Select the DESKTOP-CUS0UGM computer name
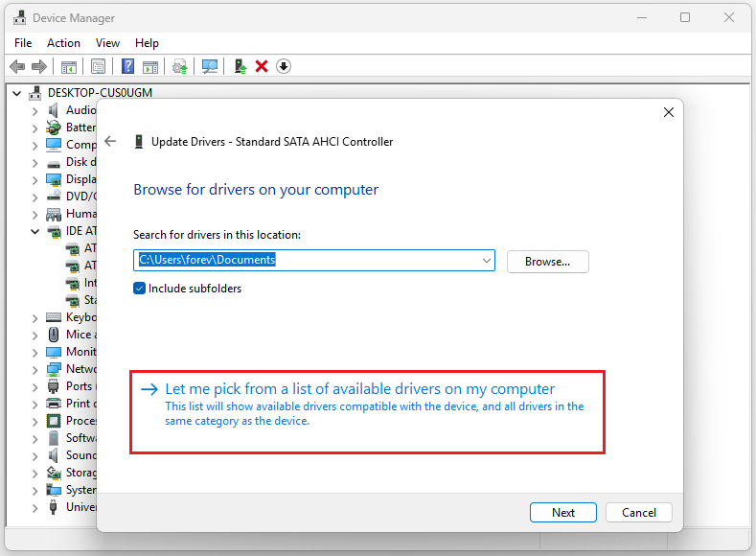 tap(100, 93)
